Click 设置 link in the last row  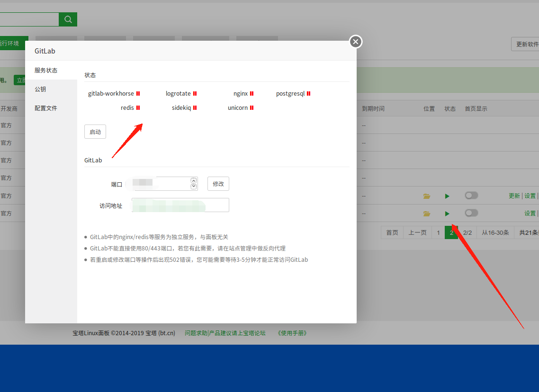[530, 214]
